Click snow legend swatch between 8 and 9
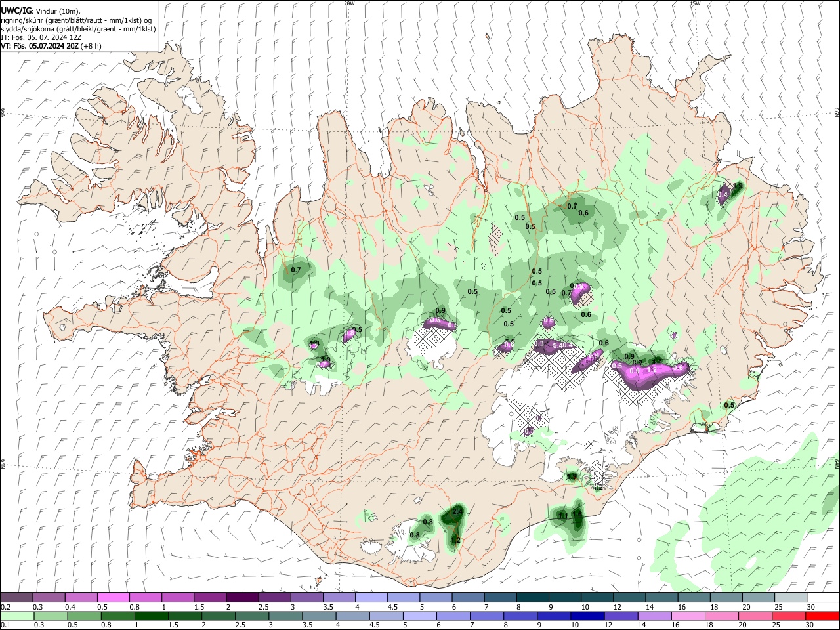 [x=533, y=597]
